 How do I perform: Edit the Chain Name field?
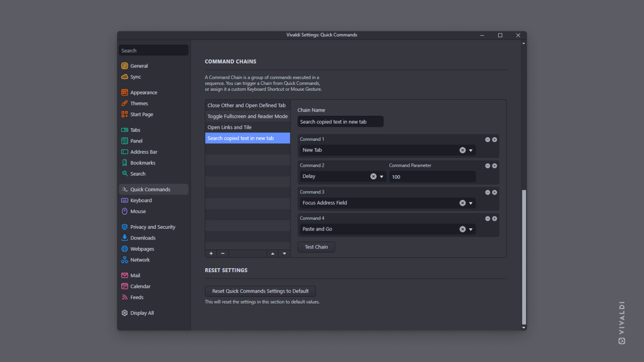[341, 122]
